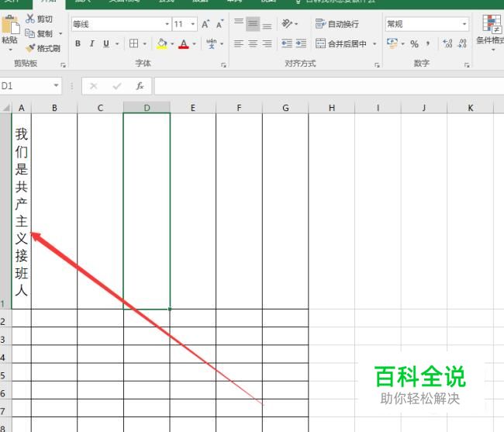Apply comma style

(428, 44)
